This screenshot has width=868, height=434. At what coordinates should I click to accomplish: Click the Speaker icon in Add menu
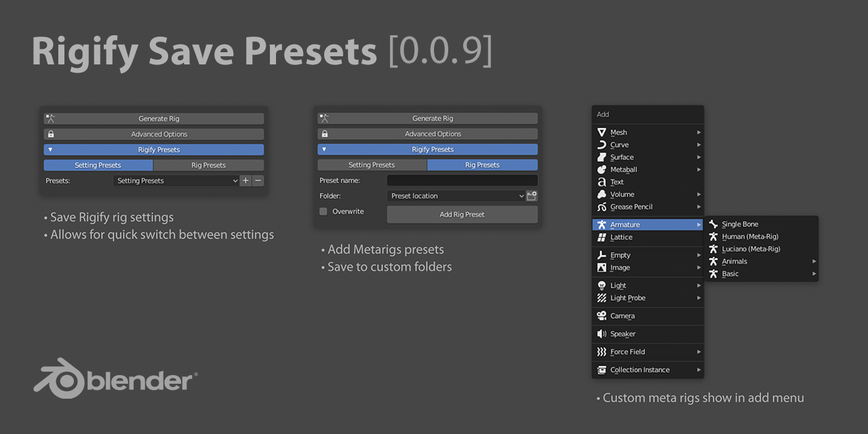coord(601,334)
